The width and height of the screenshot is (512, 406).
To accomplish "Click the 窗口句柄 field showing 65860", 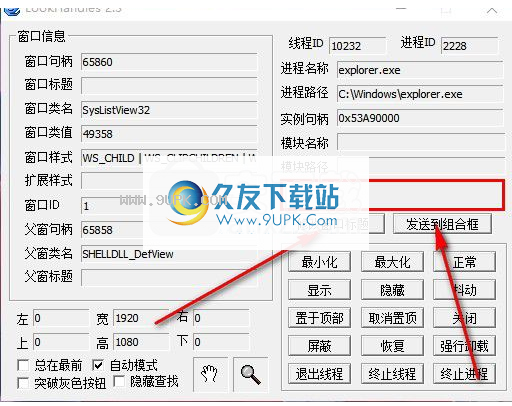I will pyautogui.click(x=169, y=62).
